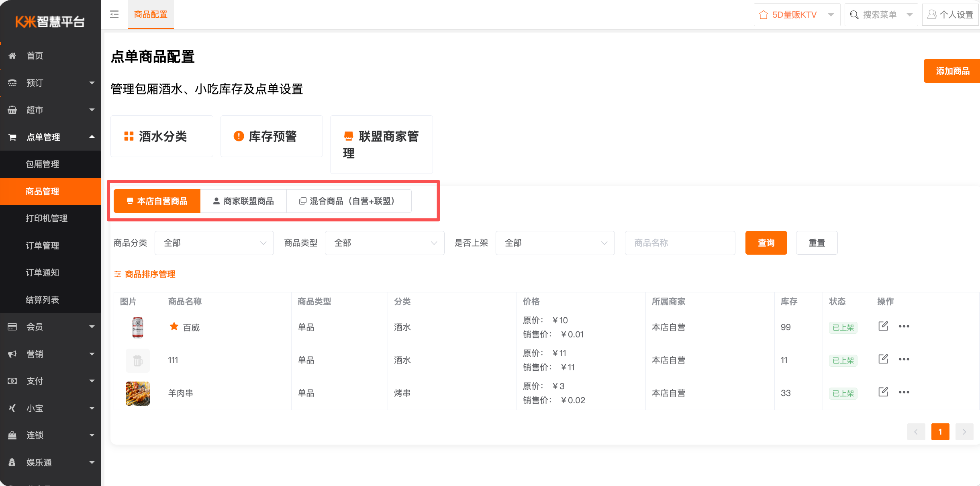980x486 pixels.
Task: Toggle the favorite star on 百威
Action: tap(174, 326)
